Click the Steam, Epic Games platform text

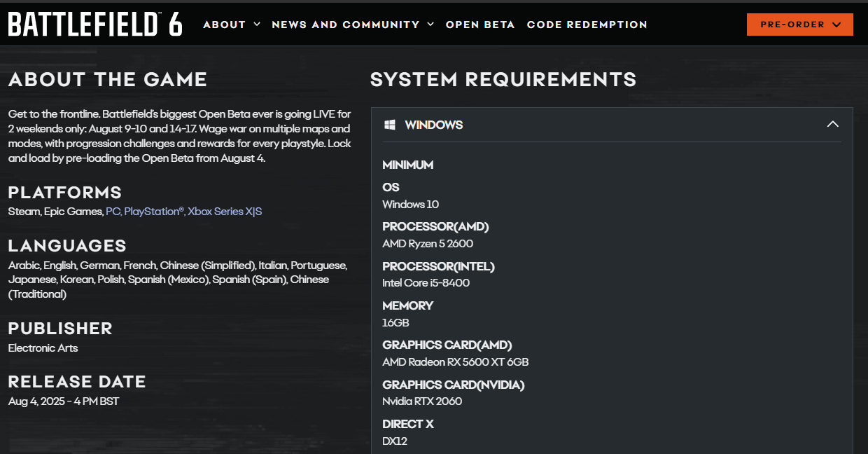[55, 212]
